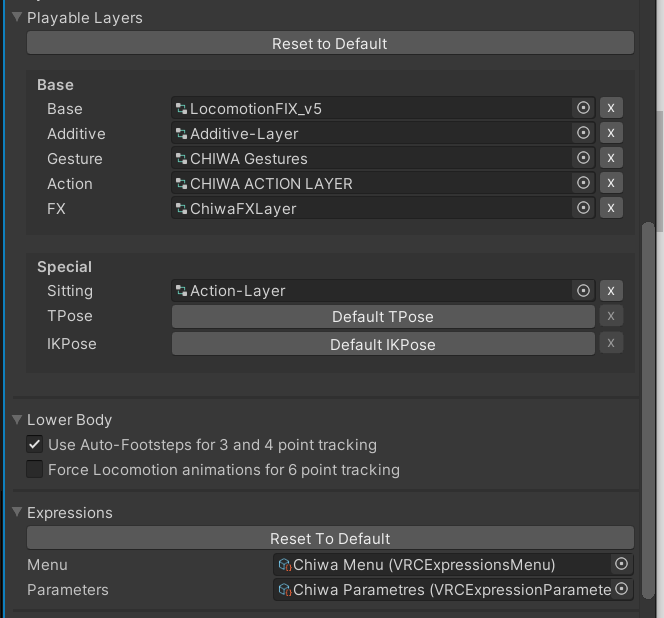Open object picker for Chiwa Menu field

click(621, 564)
